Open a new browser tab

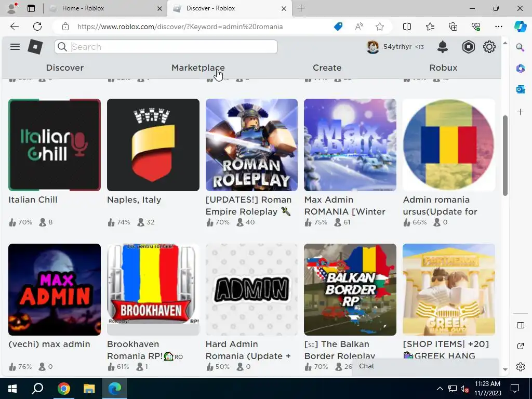click(301, 8)
